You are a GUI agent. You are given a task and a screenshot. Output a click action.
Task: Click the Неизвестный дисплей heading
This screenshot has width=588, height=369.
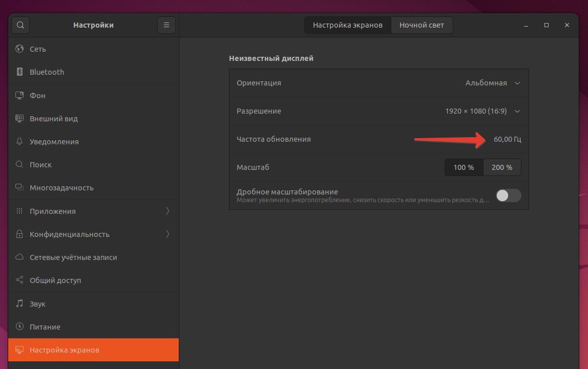click(271, 58)
